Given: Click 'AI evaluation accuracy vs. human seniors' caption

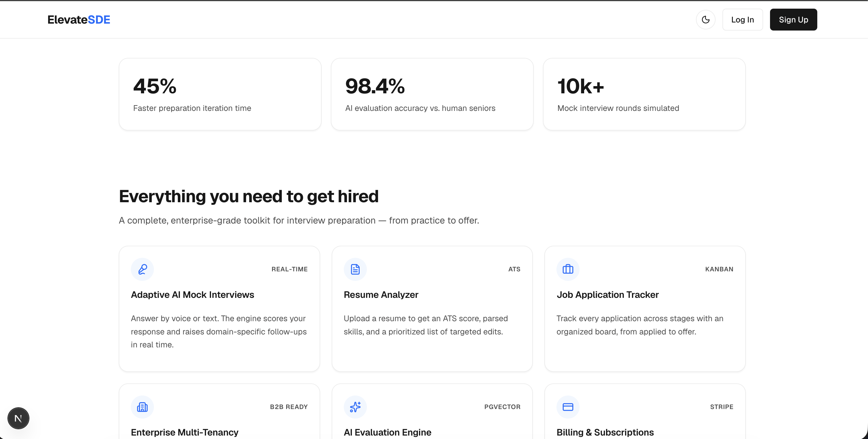Looking at the screenshot, I should tap(420, 108).
